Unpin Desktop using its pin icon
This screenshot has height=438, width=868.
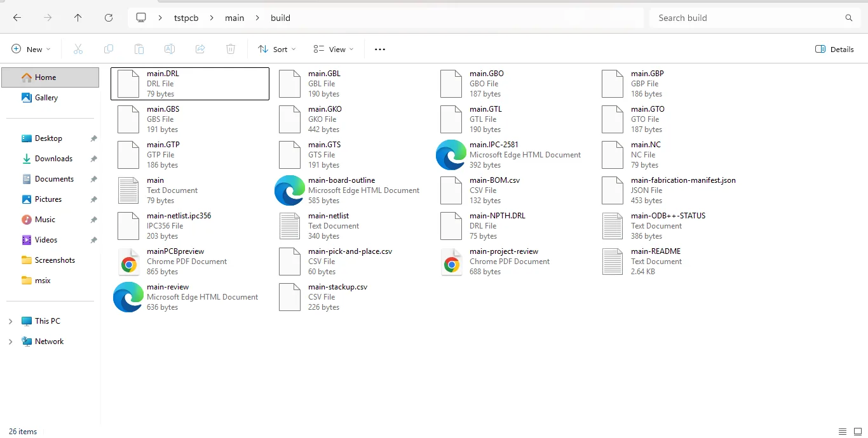tap(93, 138)
